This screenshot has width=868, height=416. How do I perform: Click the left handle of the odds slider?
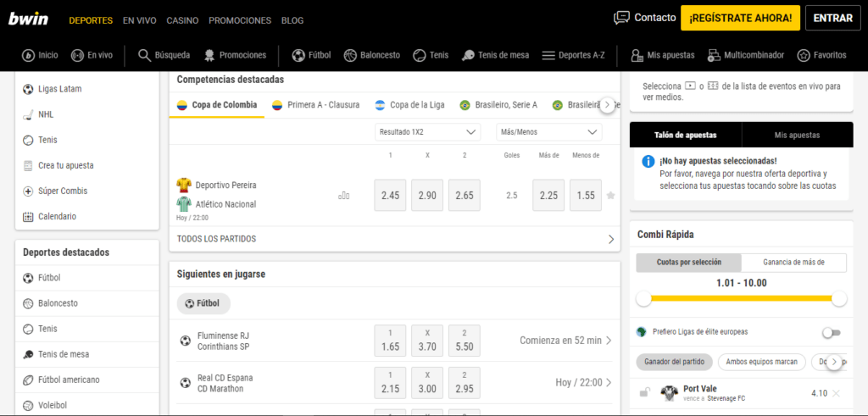pos(644,299)
